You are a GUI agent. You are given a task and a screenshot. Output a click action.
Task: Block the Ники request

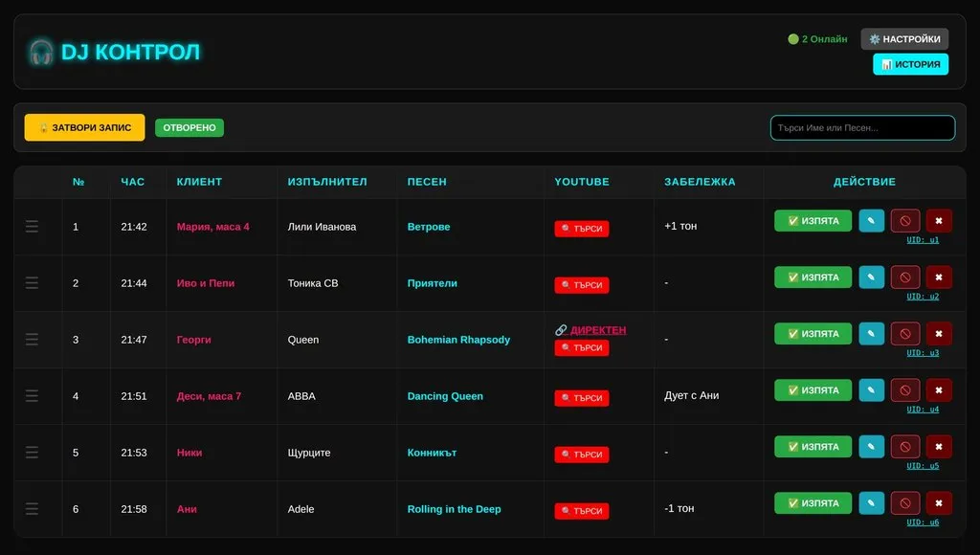905,446
